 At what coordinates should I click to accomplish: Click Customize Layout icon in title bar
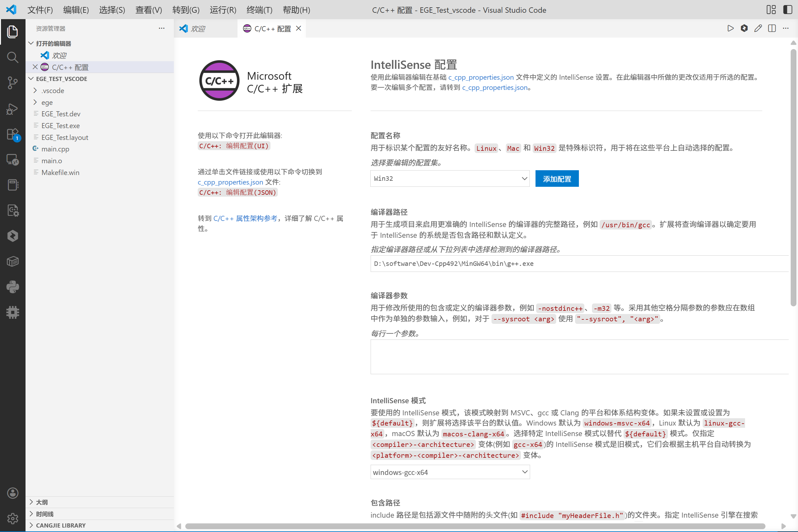click(771, 10)
